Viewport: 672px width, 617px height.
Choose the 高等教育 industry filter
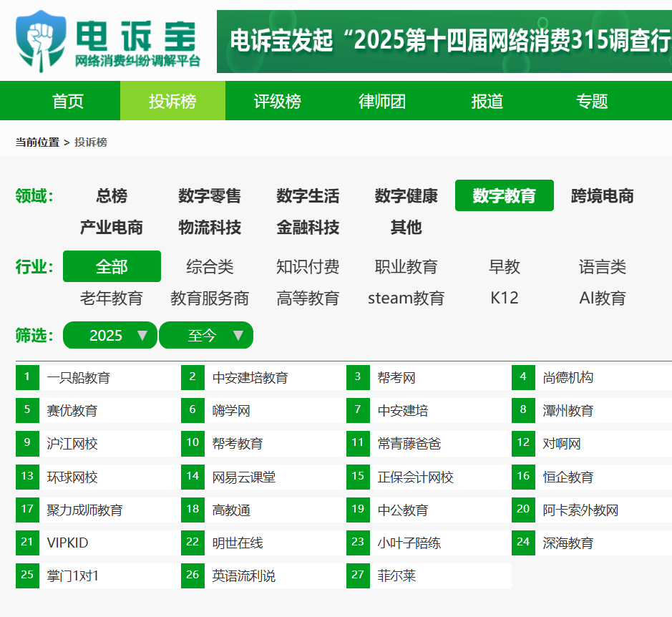pos(308,298)
